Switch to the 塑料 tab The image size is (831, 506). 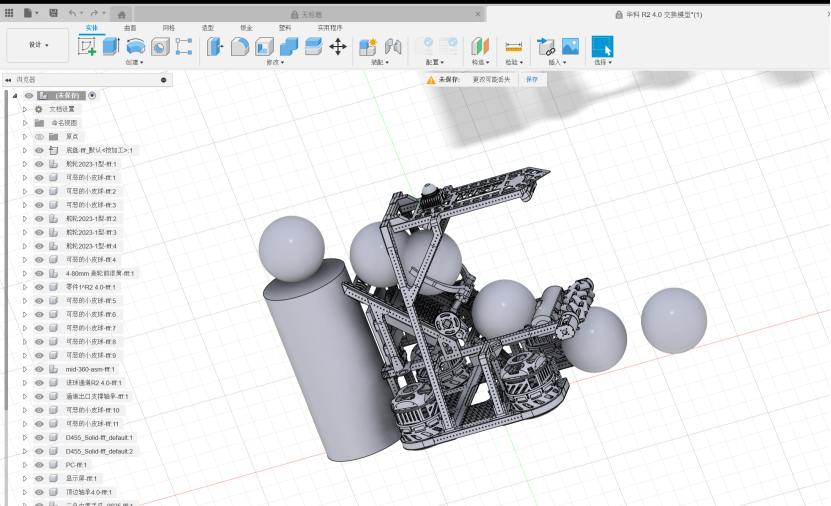click(285, 28)
